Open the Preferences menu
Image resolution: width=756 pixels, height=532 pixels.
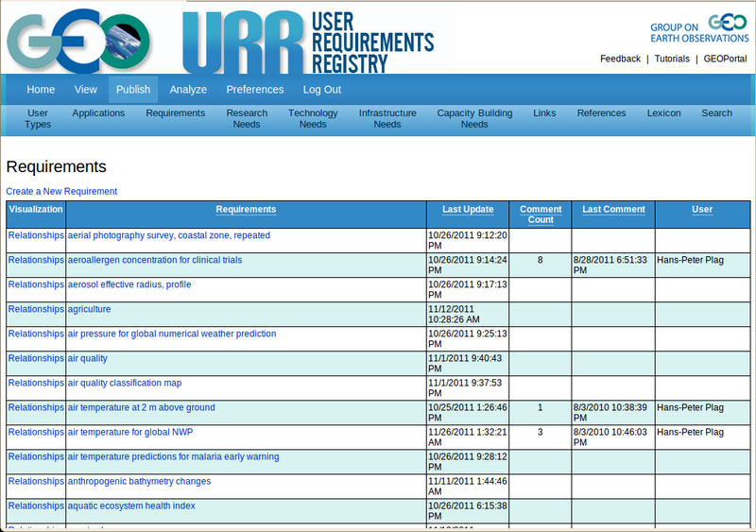click(254, 90)
